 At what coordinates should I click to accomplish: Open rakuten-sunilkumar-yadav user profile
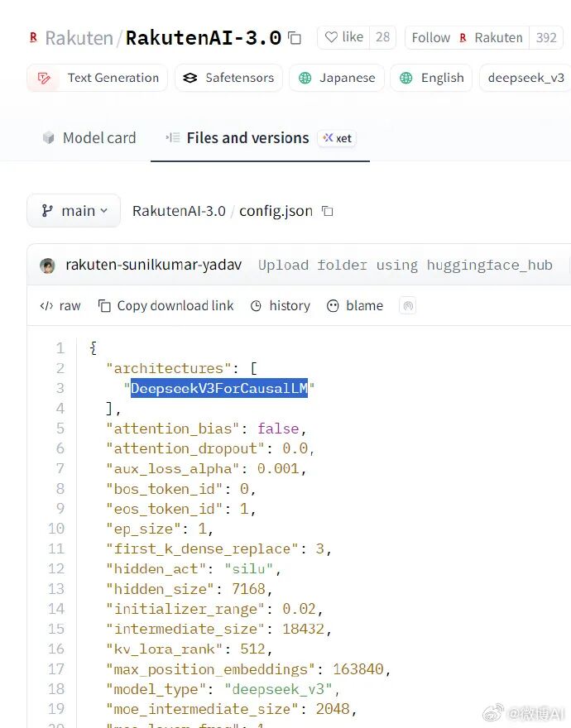point(154,265)
